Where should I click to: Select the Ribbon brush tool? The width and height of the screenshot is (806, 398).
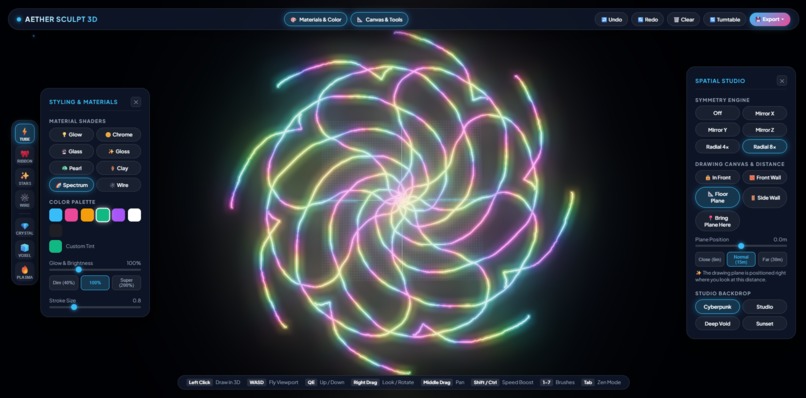(25, 156)
